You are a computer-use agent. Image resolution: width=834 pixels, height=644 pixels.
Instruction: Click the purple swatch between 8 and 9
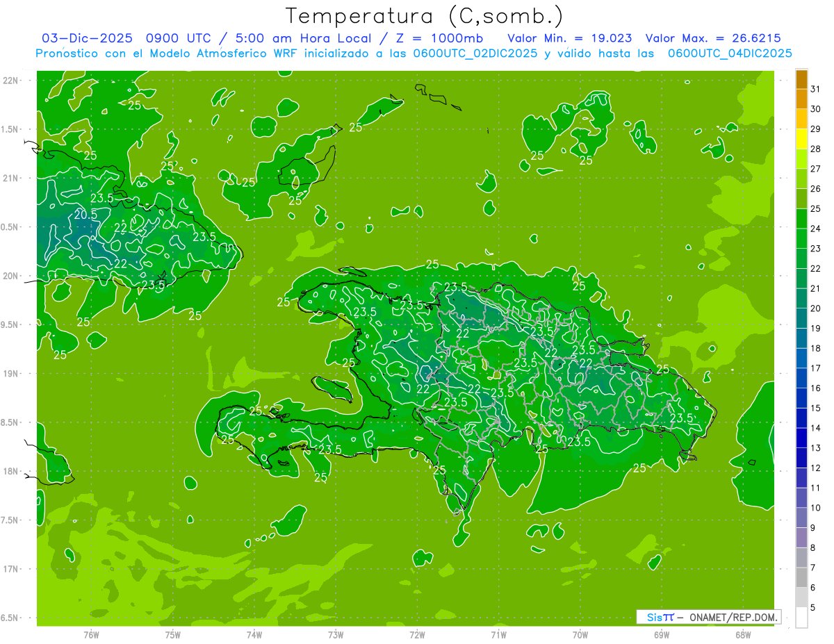(x=801, y=538)
